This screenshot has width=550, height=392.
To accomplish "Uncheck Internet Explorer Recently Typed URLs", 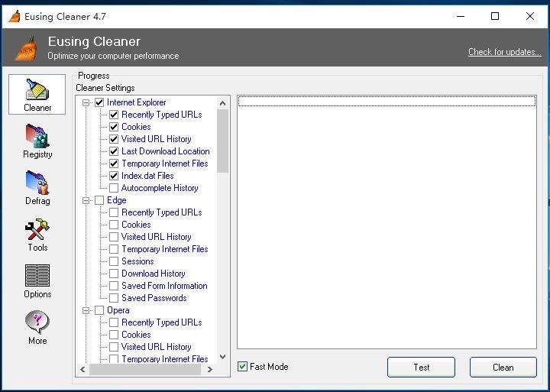I will pyautogui.click(x=114, y=115).
